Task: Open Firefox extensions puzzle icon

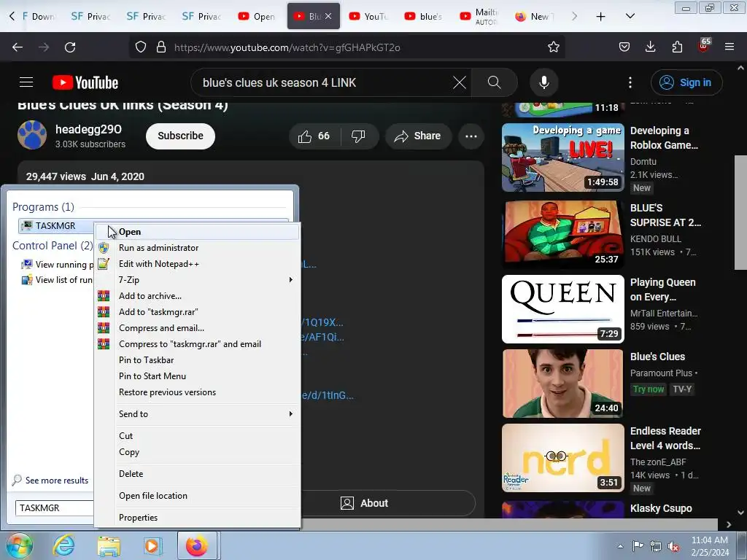Action: 677,47
